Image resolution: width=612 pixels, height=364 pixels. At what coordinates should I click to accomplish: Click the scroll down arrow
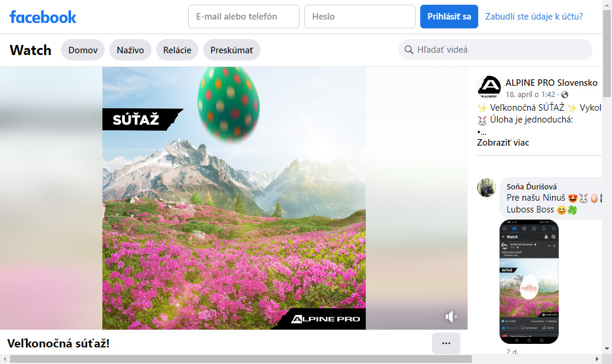tap(607, 349)
